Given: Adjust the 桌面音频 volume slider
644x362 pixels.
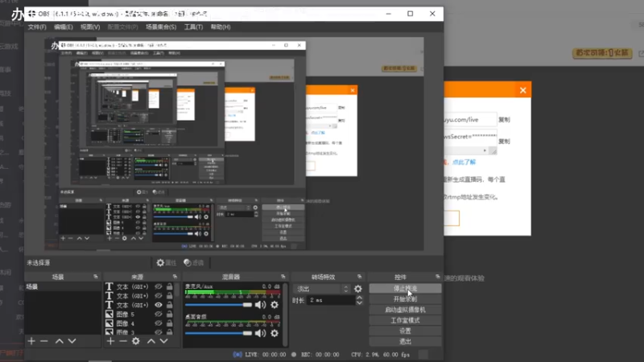Looking at the screenshot, I should 218,333.
